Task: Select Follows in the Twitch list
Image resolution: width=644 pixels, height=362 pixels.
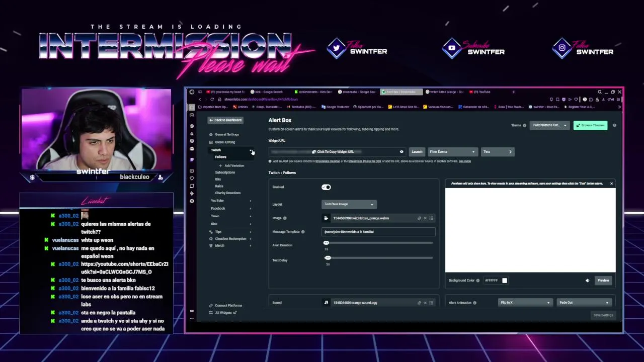Action: (x=221, y=157)
